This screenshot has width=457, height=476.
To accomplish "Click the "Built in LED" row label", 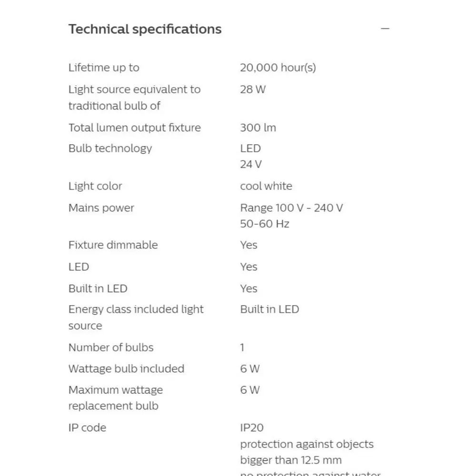I will point(98,288).
